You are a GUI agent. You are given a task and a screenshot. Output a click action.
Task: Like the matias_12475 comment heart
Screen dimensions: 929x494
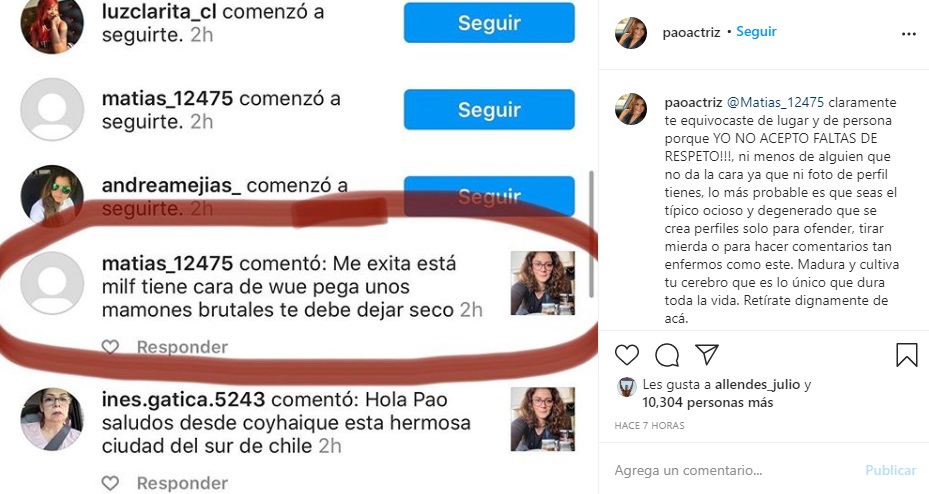110,347
